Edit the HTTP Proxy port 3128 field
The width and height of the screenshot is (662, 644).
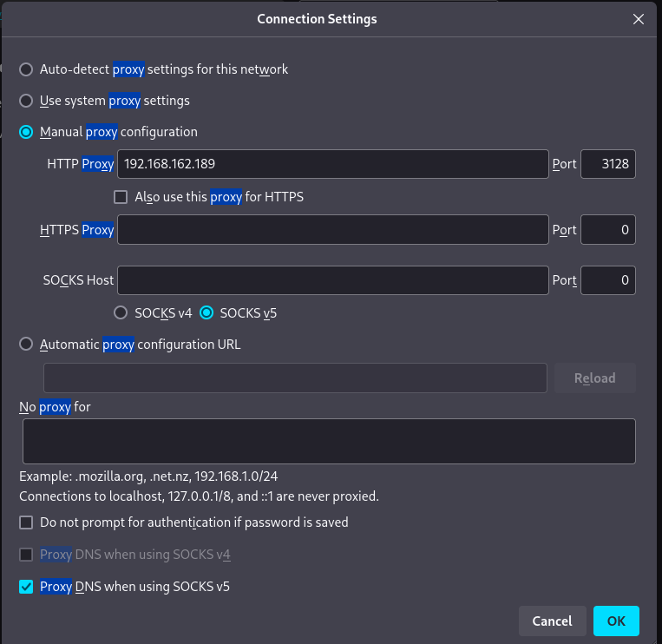(607, 164)
